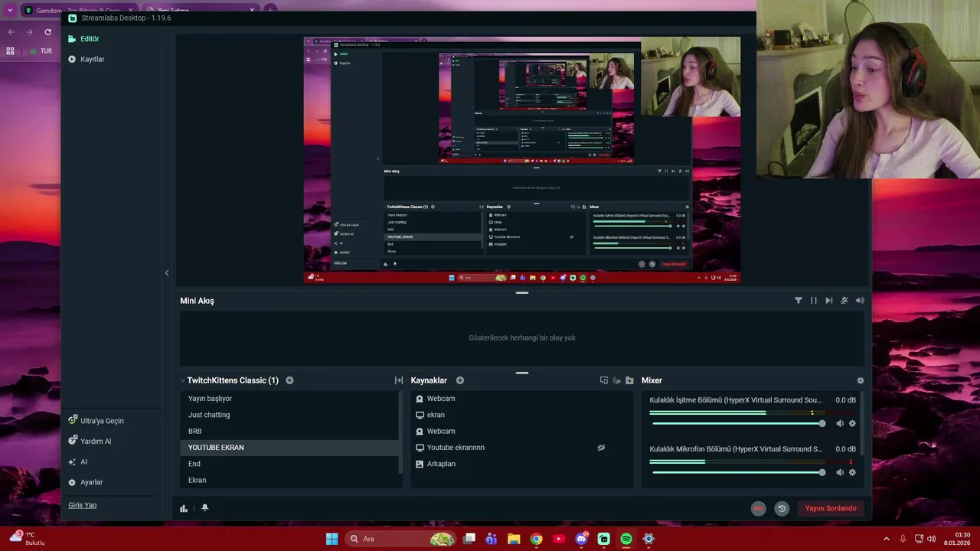
Task: Open Ultra'ya Geçin upgrade option
Action: (96, 421)
